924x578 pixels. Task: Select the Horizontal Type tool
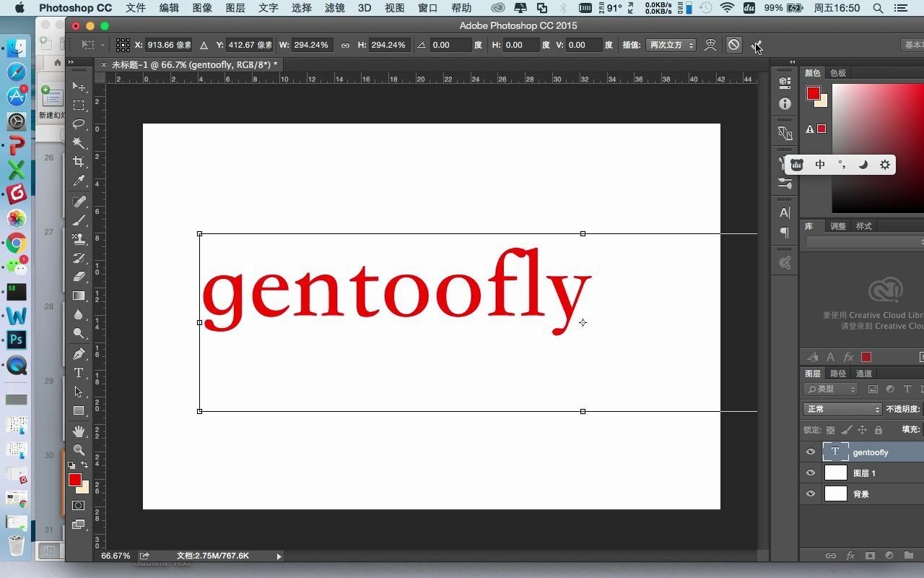[79, 373]
